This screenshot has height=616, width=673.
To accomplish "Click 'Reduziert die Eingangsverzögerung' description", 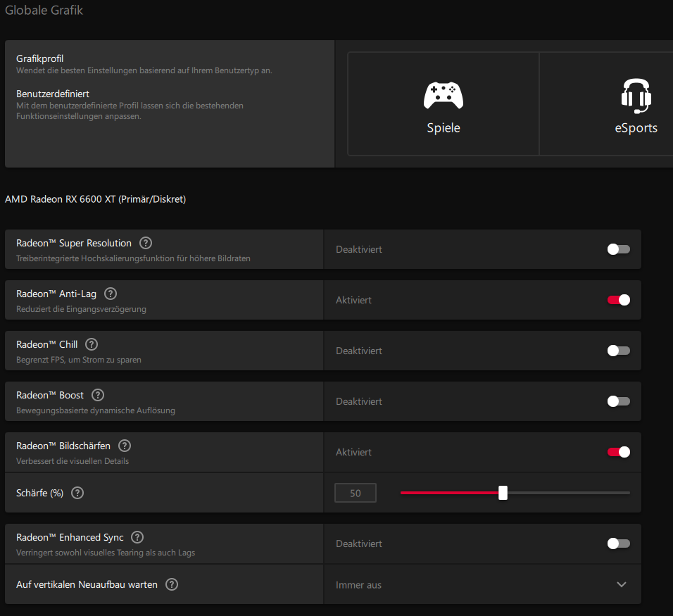I will (81, 309).
